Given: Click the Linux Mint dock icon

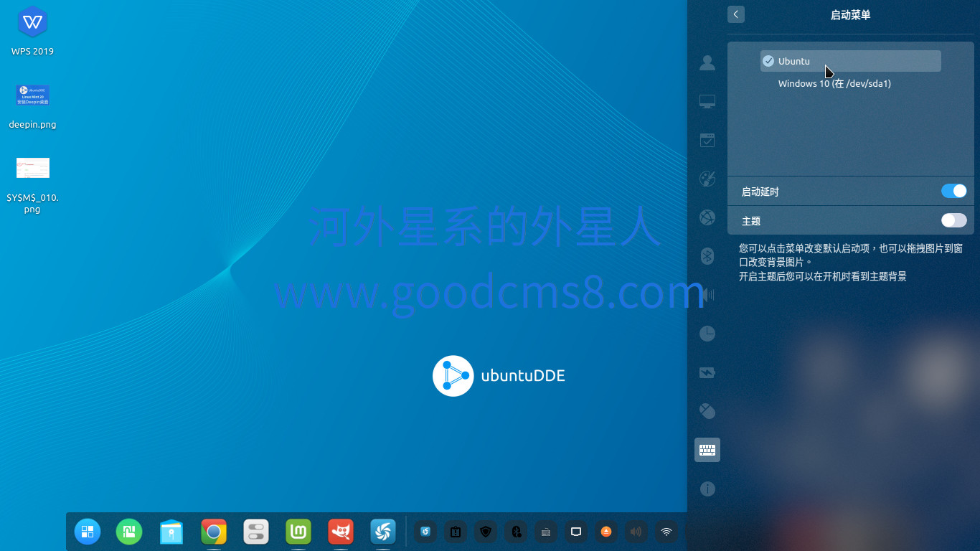Looking at the screenshot, I should coord(298,532).
